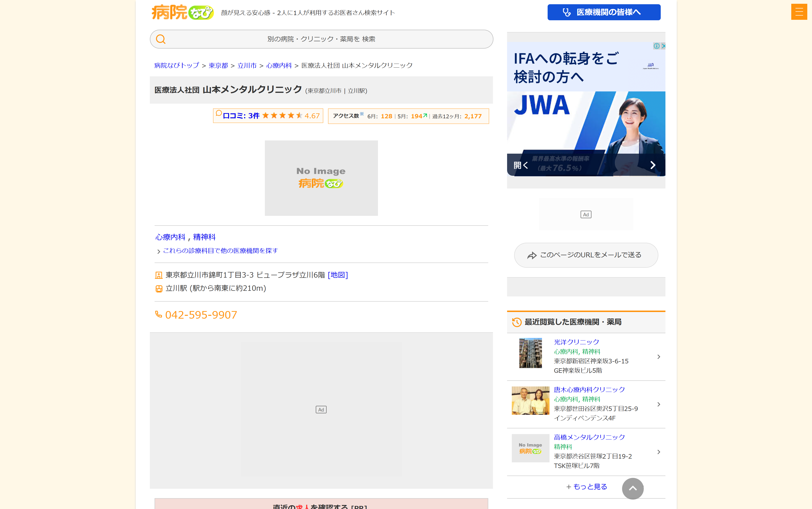
Task: Click the アクセス数 asterisk note mark
Action: point(362,114)
